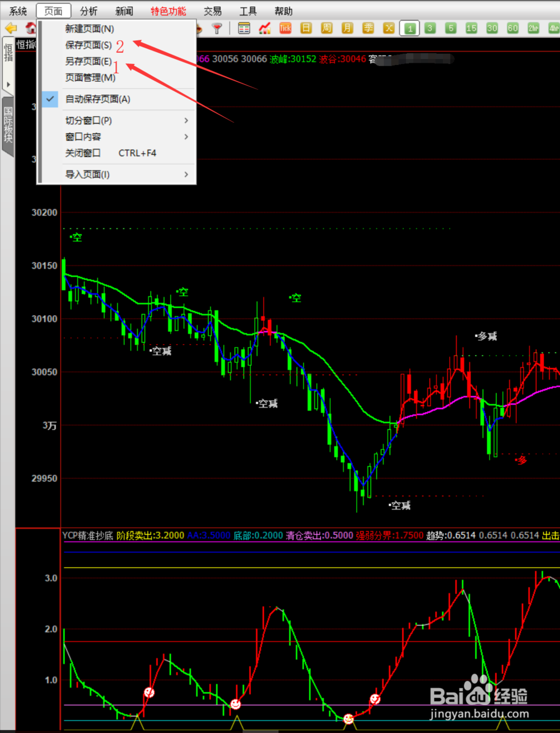Select the monthly (月) period icon
The height and width of the screenshot is (733, 560).
(x=347, y=28)
